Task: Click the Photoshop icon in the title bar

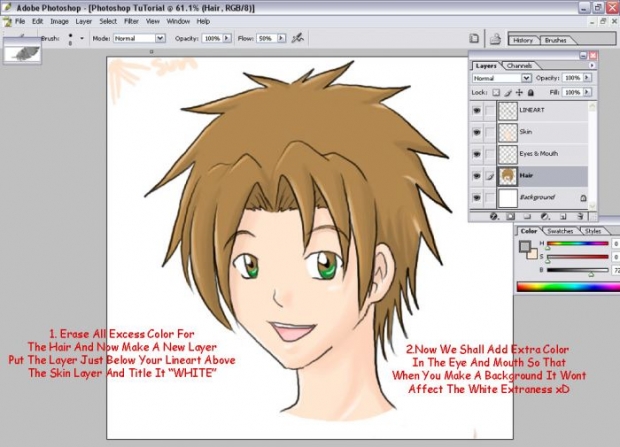Action: tap(7, 8)
